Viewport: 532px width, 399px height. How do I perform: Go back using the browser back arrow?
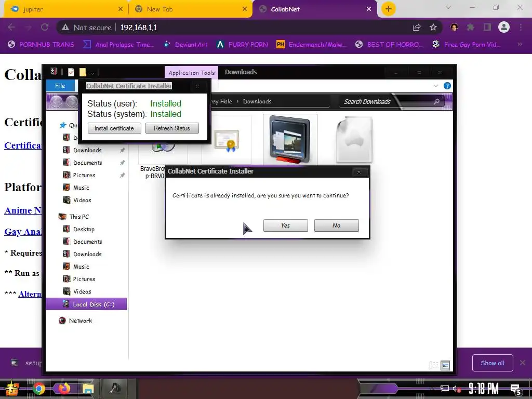coord(11,28)
